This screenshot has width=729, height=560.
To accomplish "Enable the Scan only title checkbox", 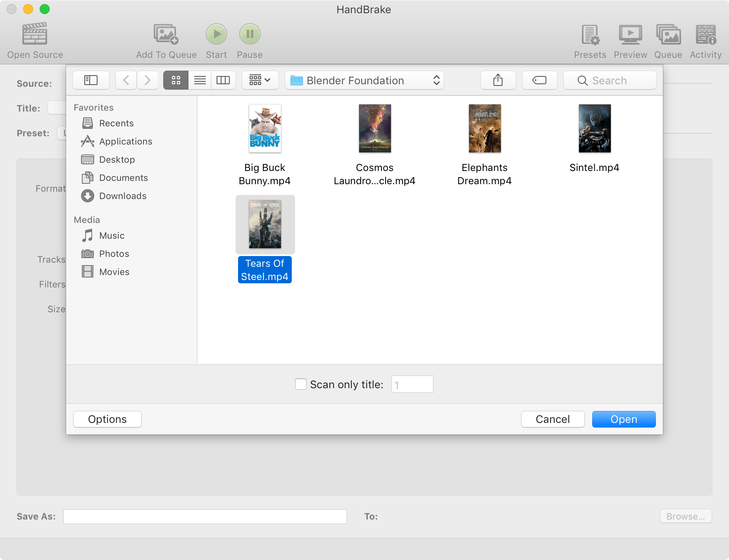I will [300, 384].
